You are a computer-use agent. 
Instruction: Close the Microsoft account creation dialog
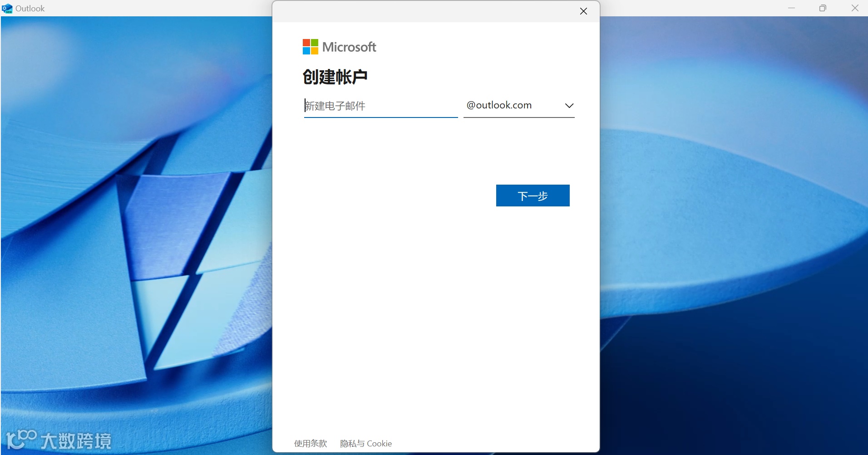pyautogui.click(x=583, y=11)
